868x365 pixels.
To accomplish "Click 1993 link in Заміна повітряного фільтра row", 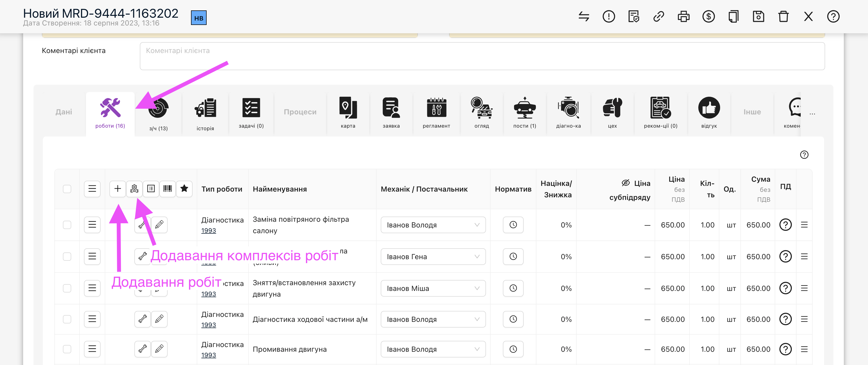I will [208, 231].
